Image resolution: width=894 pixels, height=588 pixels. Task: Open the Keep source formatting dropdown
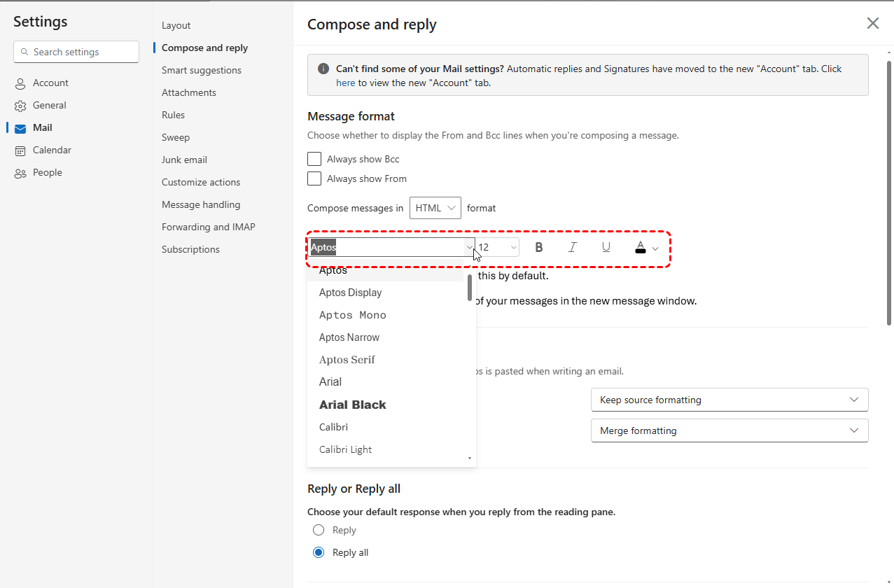coord(729,400)
